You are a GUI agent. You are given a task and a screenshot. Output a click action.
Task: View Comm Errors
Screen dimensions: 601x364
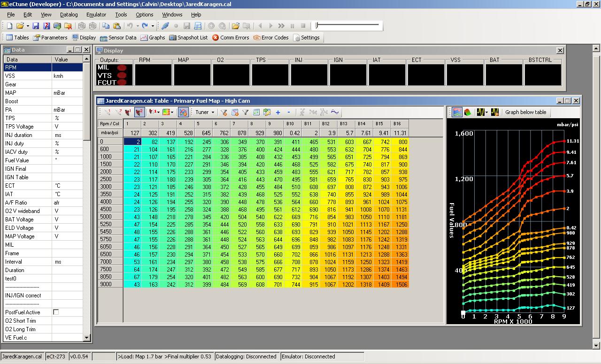coord(231,38)
